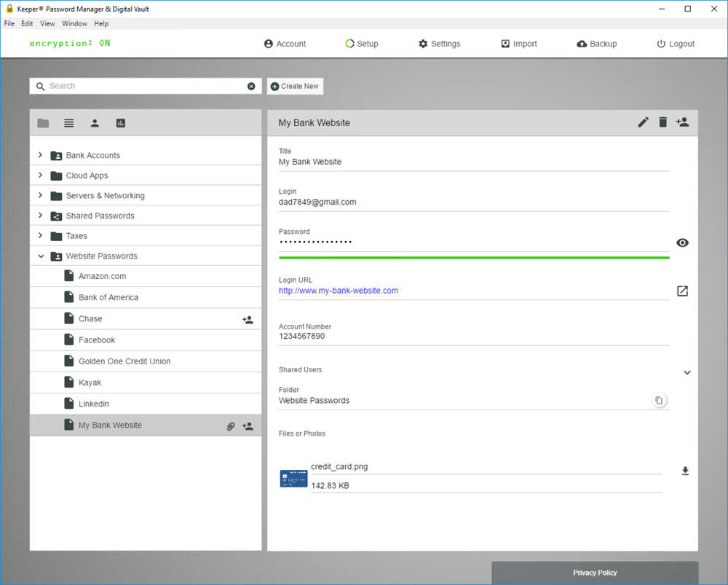Viewport: 728px width, 585px height.
Task: Open the Help menu
Action: (x=101, y=24)
